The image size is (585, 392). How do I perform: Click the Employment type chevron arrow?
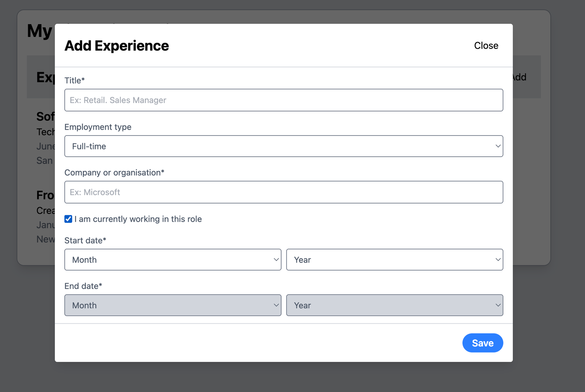(x=498, y=146)
